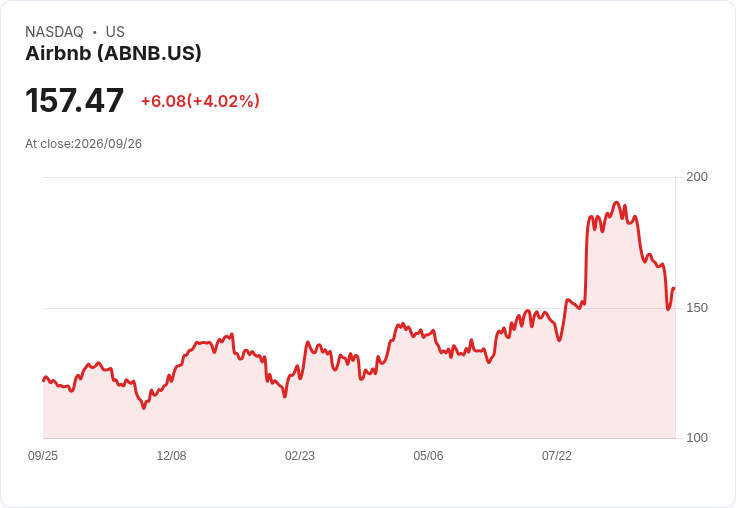Image resolution: width=736 pixels, height=508 pixels.
Task: Click the 05/06 date on x-axis
Action: pyautogui.click(x=428, y=456)
